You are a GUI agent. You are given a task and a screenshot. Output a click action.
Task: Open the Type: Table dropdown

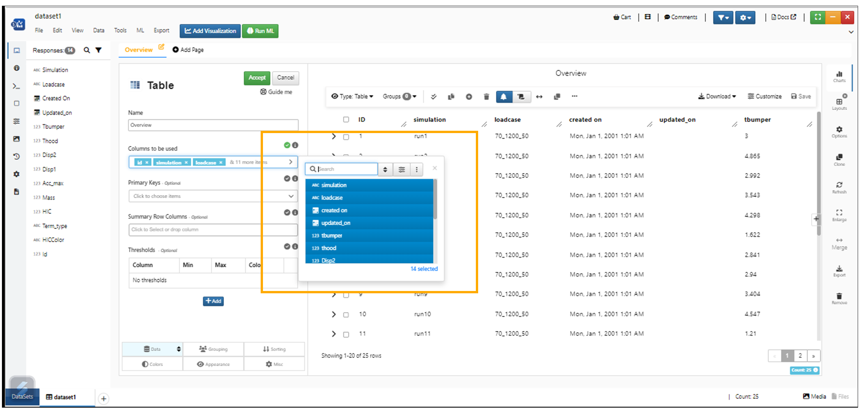click(x=352, y=96)
